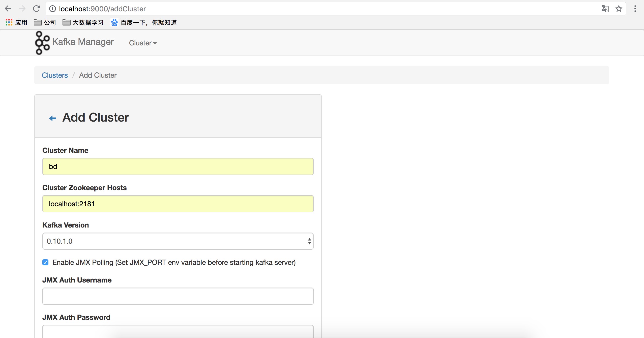Bookmark this page with the star icon
The image size is (644, 338).
click(x=619, y=9)
